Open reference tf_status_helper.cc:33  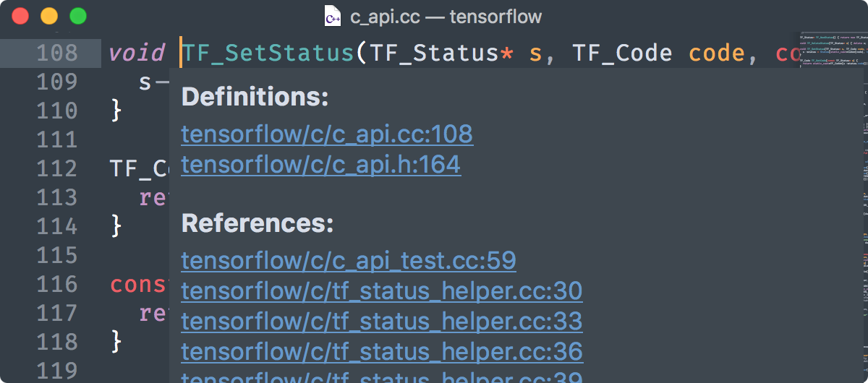click(x=382, y=321)
